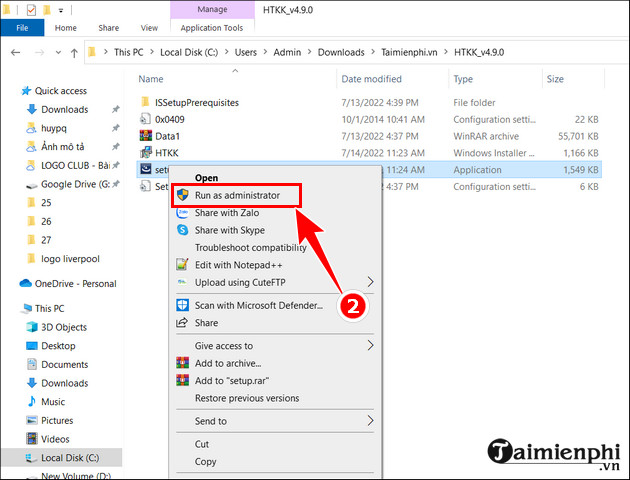Click the WinRAR Add to archive icon

183,363
